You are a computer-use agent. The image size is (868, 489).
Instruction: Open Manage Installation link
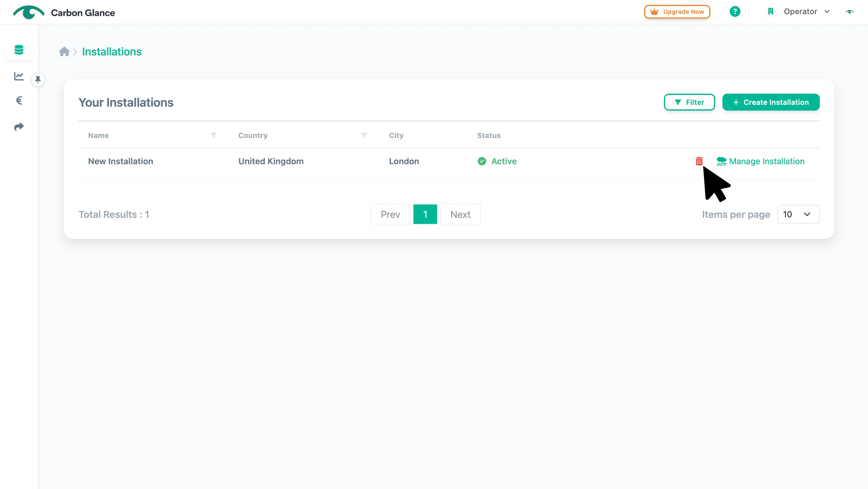[x=760, y=161]
